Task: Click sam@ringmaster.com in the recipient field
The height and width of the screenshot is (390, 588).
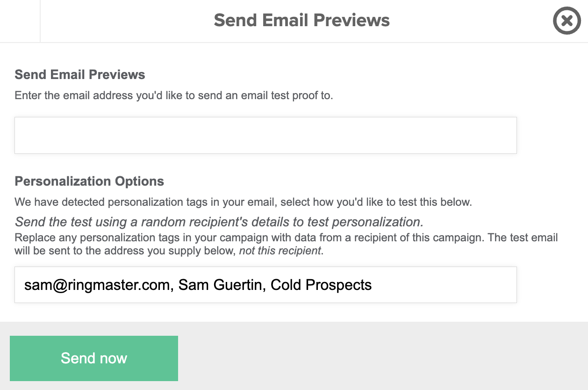Action: [x=97, y=285]
